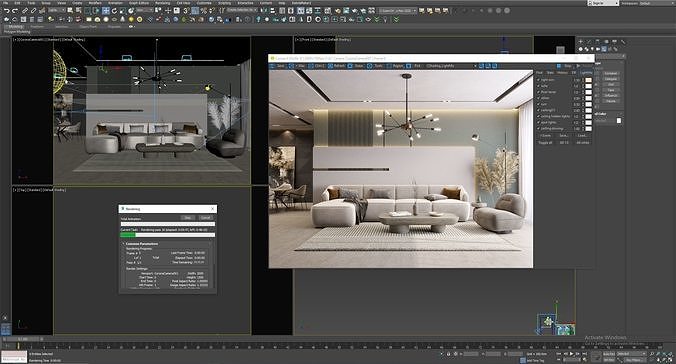Click the Container helper button
676x364 pixels.
(x=611, y=73)
